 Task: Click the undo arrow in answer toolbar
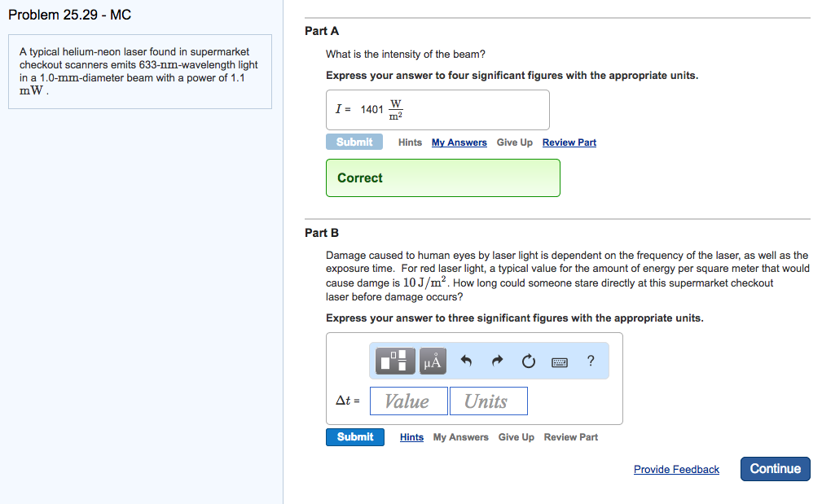(x=467, y=361)
